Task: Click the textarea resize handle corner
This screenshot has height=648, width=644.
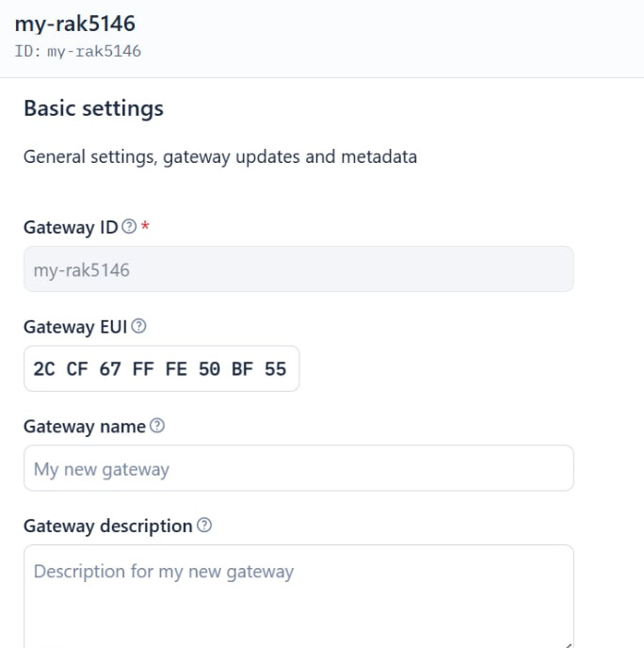Action: 568,644
